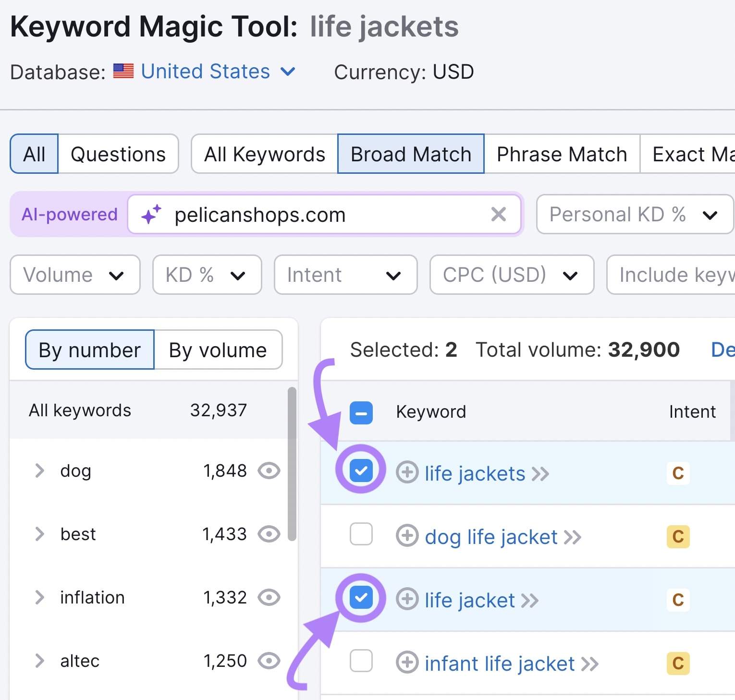Click the plus icon beside dog life jacket
735x700 pixels.
tap(407, 536)
